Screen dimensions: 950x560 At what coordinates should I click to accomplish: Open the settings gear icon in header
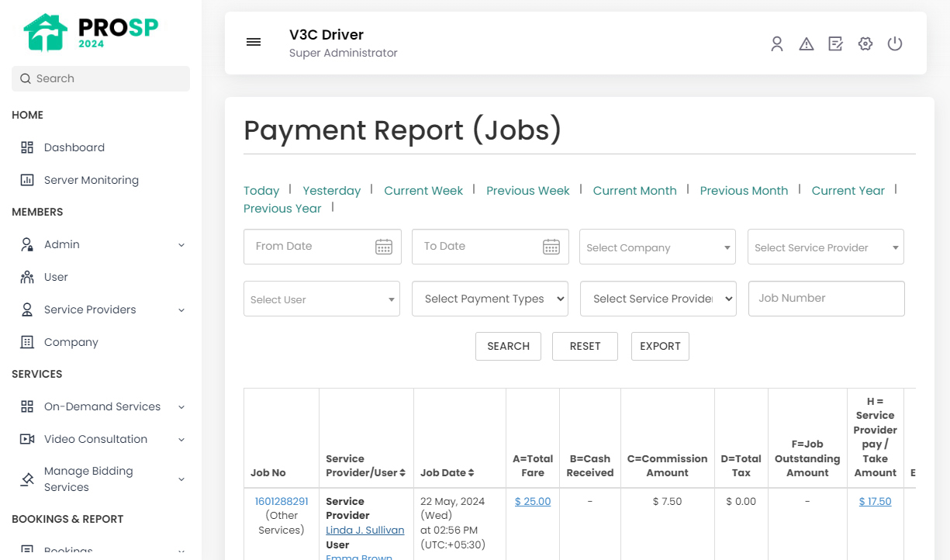pos(865,44)
